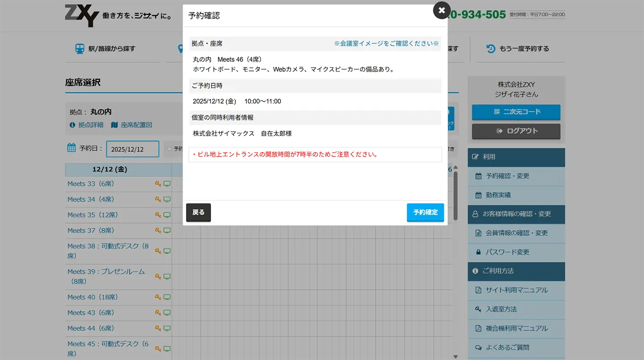Go back using the 戻る button
This screenshot has height=360, width=644.
tap(198, 212)
